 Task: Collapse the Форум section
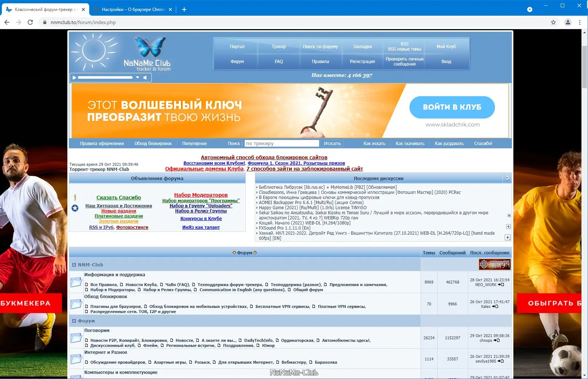(x=74, y=321)
